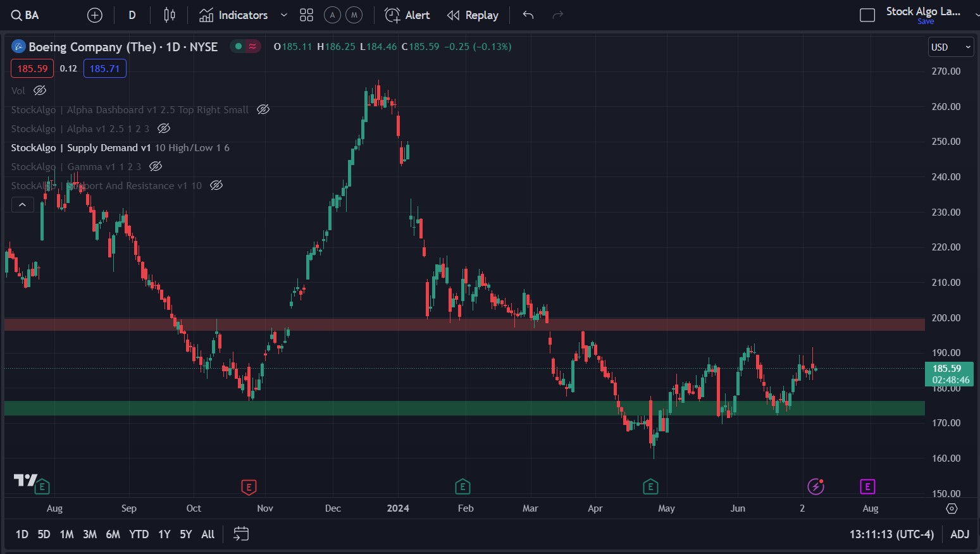Expand the indicator favorites chevron
This screenshot has height=554, width=980.
click(x=284, y=15)
